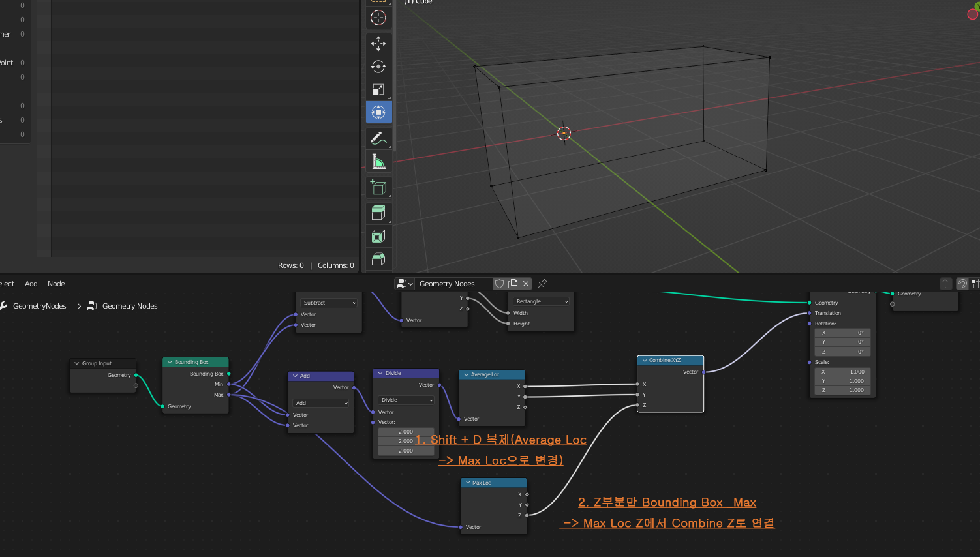Image resolution: width=980 pixels, height=557 pixels.
Task: Click the 3D cursor in viewport
Action: 564,133
